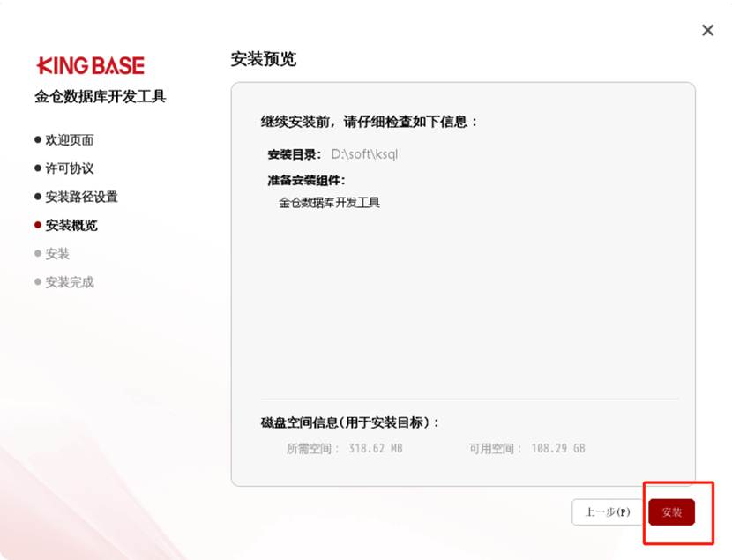Click the 所需空间 318.62 MB value

coord(374,448)
